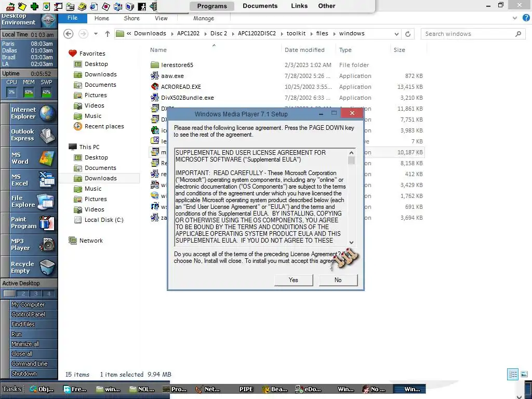532x399 pixels.
Task: Click the Search windows input field
Action: (x=468, y=34)
